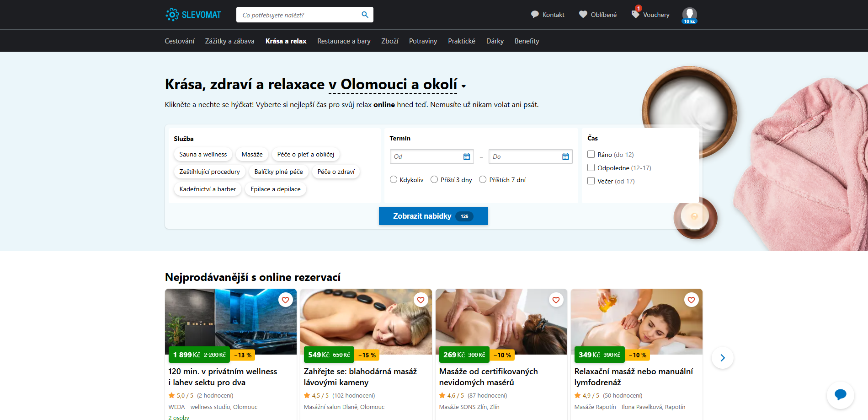
Task: Select the Zeštíhlující procedury chip
Action: click(210, 172)
